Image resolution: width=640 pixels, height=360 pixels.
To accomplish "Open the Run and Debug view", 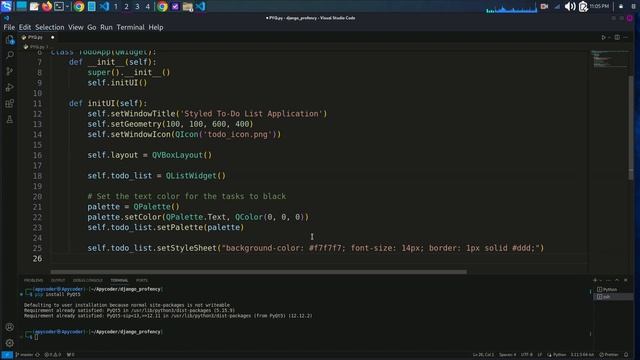I will (x=10, y=87).
